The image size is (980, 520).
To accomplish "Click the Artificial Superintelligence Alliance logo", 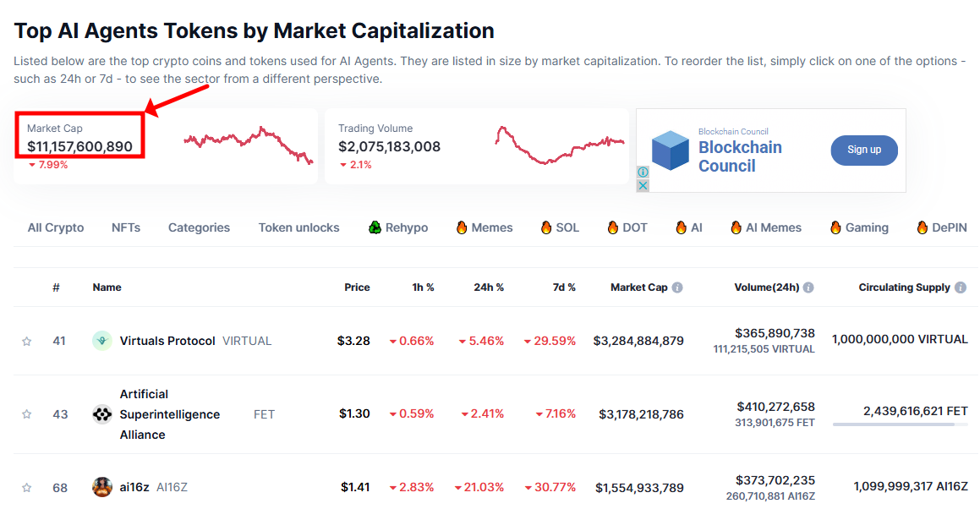I will (x=101, y=414).
